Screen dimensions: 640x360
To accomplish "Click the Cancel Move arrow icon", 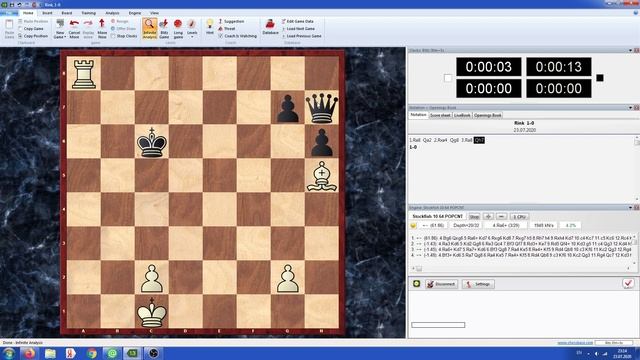I will pyautogui.click(x=74, y=24).
